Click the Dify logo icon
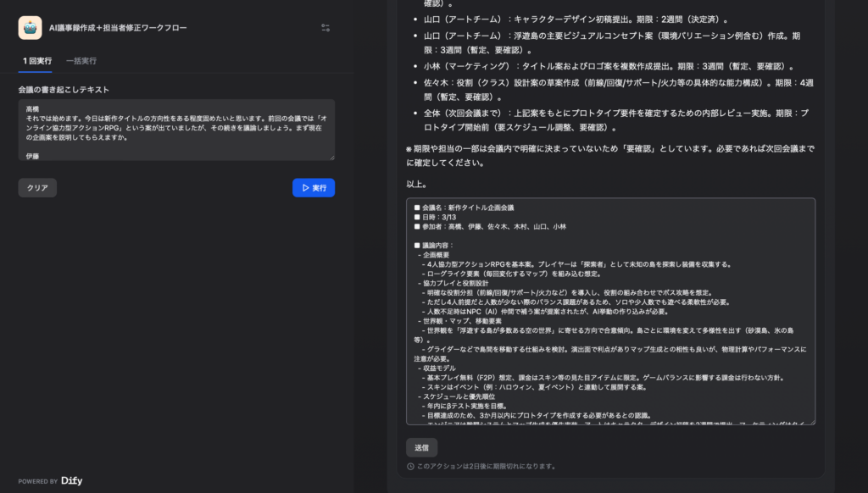Viewport: 868px width, 493px height. [x=72, y=479]
